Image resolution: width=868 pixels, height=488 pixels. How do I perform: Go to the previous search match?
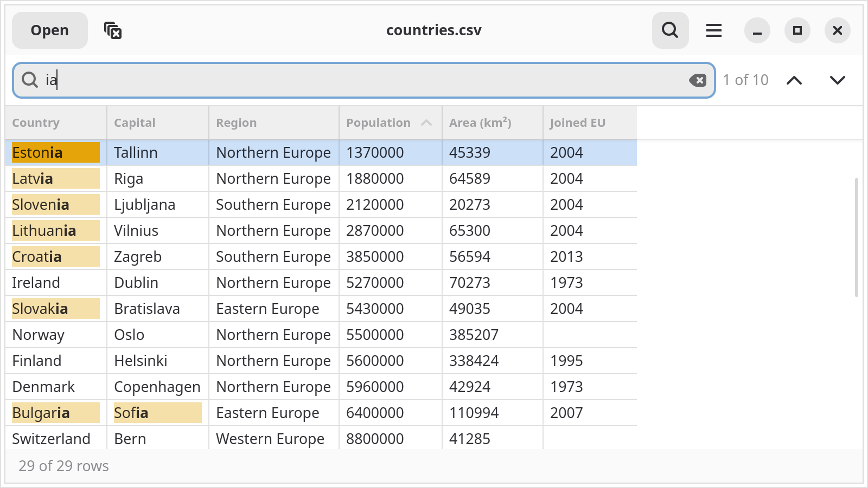[794, 80]
